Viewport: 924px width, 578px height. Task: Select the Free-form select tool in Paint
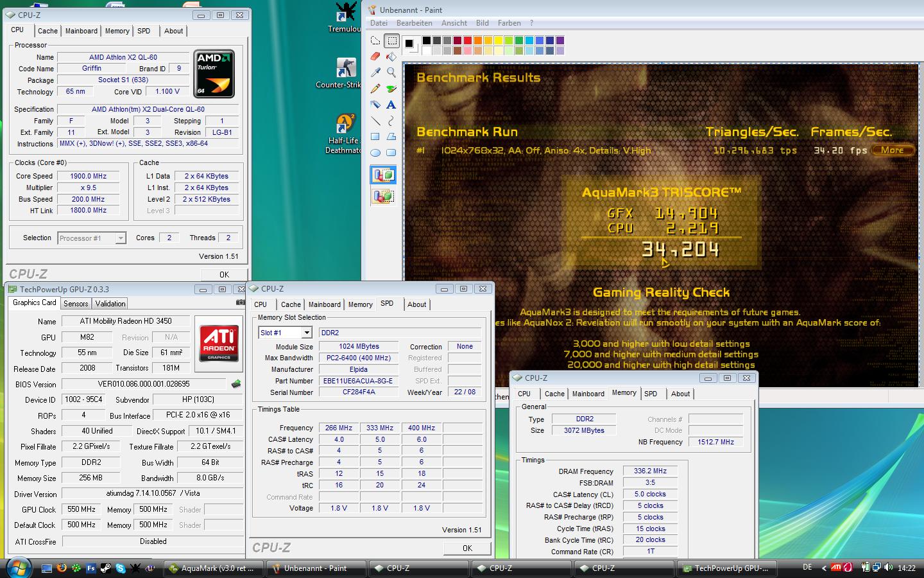[x=375, y=41]
